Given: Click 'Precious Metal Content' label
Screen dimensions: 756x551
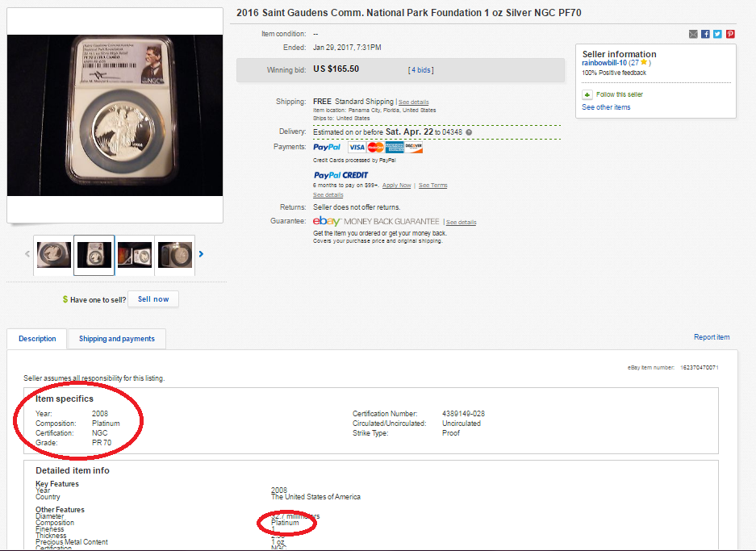Looking at the screenshot, I should 72,542.
